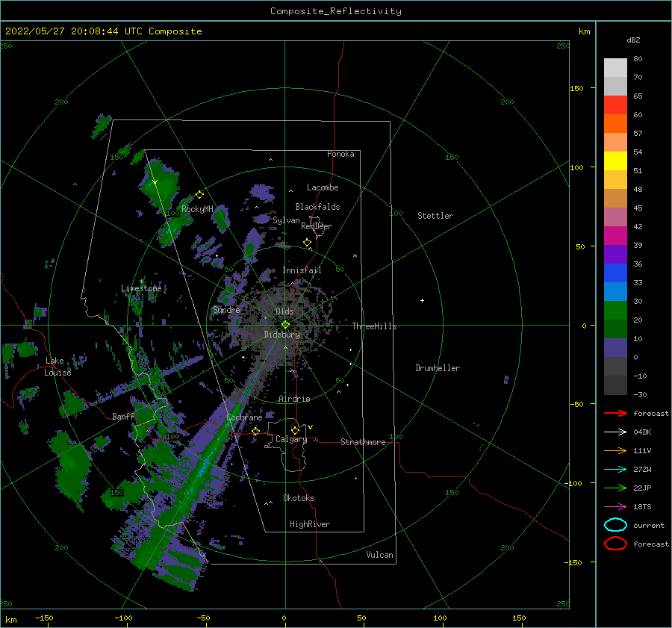This screenshot has width=672, height=628.
Task: Pick the green 22JP arrow icon
Action: coord(615,488)
